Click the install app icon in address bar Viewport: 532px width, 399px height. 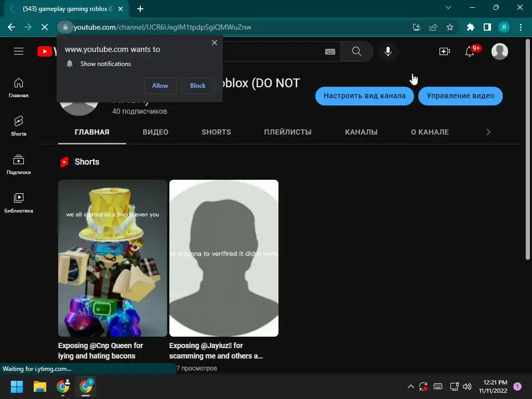tap(417, 27)
